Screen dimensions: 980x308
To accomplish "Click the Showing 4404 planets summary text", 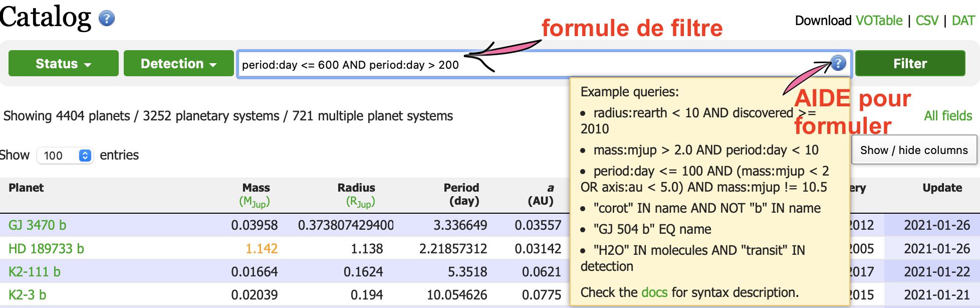I will click(x=228, y=116).
